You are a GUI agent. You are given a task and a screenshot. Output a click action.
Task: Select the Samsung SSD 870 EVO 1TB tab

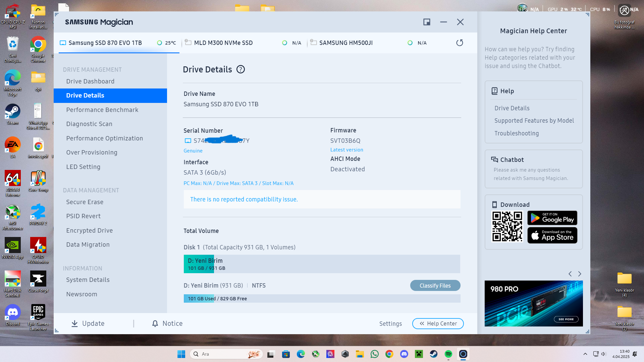point(119,43)
